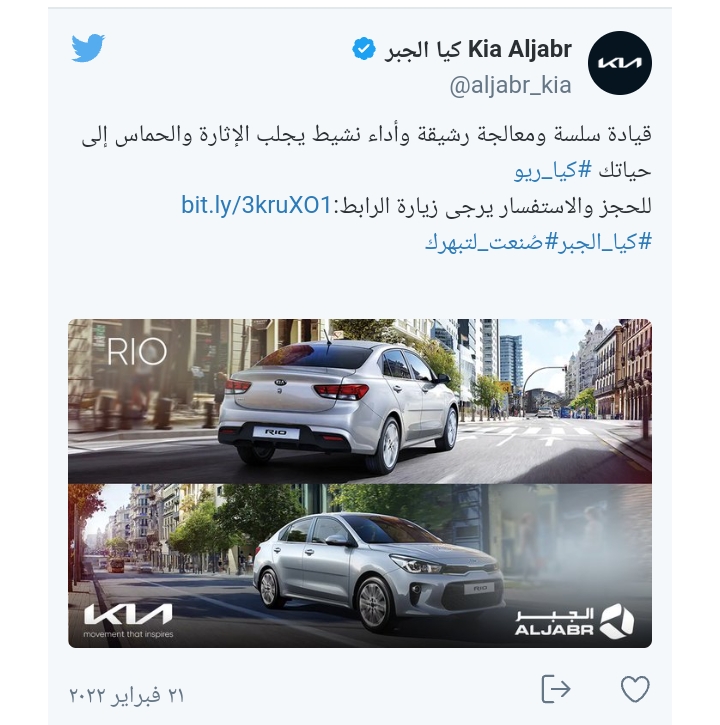Click the ALJABR logo in the image
Viewport: 720px width, 725px height.
pyautogui.click(x=574, y=621)
